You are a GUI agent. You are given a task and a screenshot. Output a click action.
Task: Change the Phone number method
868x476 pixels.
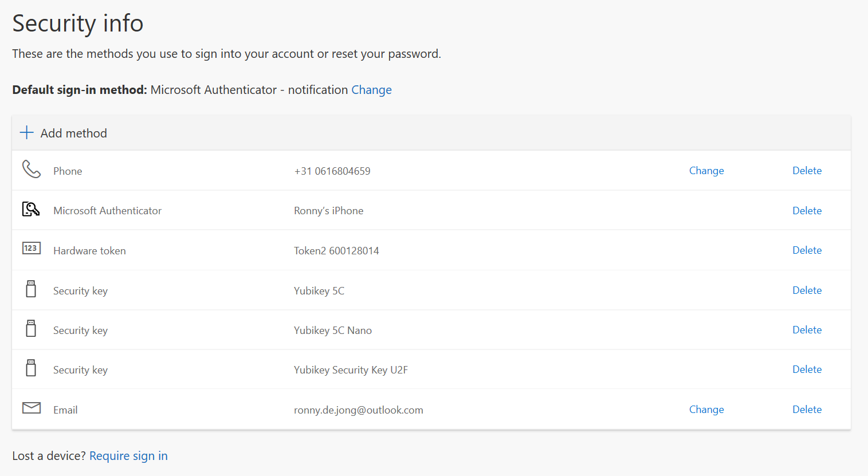[x=706, y=171]
